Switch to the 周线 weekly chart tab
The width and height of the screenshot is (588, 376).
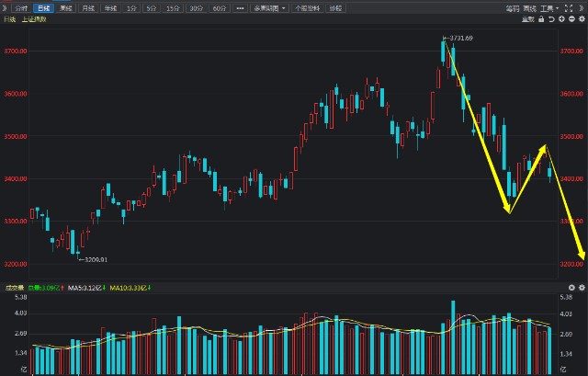(66, 8)
